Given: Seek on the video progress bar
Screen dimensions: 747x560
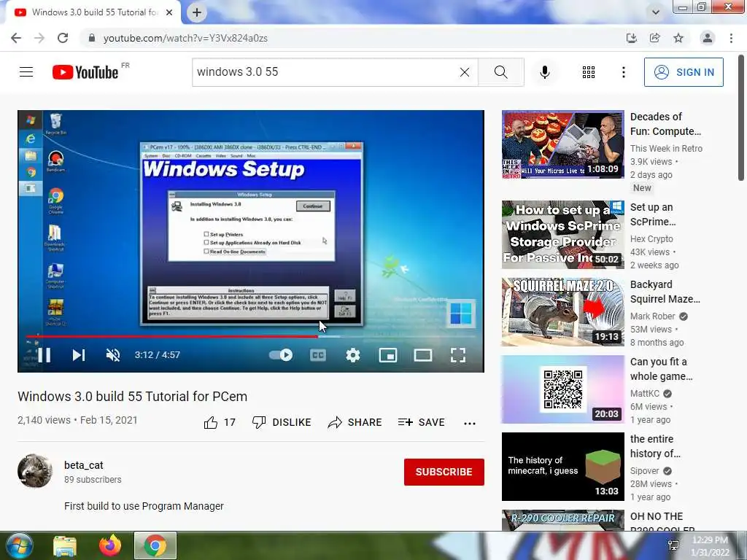Looking at the screenshot, I should [x=251, y=336].
